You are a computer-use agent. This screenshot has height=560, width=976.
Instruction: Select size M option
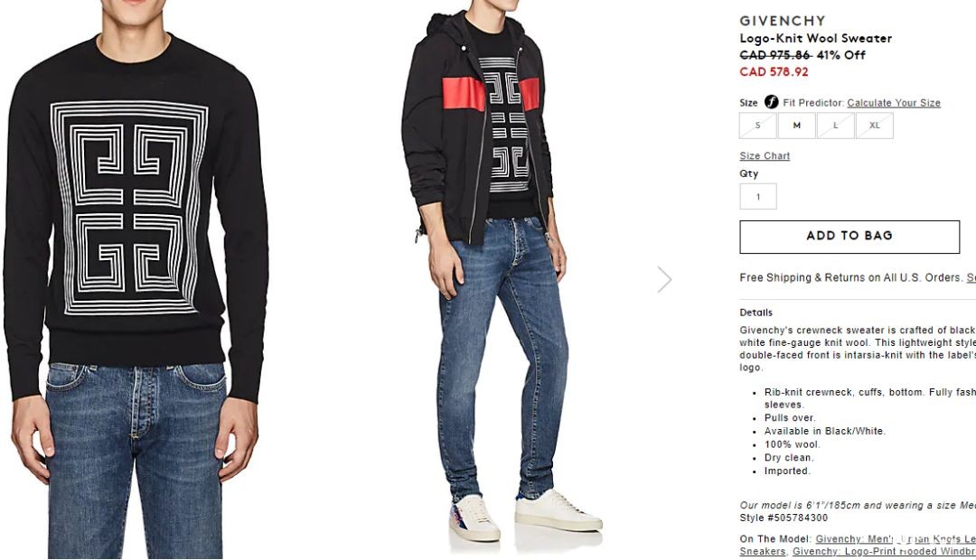point(797,126)
